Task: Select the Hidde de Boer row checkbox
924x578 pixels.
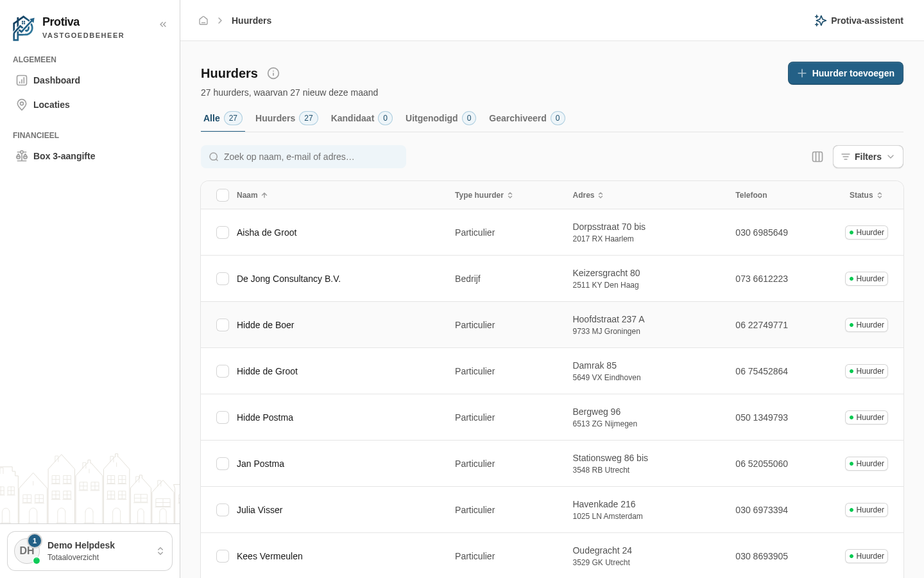Action: [223, 325]
